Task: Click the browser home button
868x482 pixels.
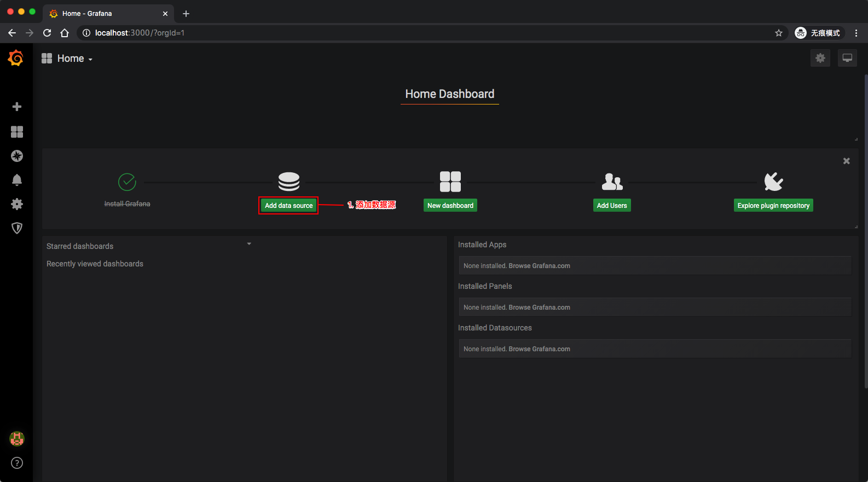Action: (65, 33)
